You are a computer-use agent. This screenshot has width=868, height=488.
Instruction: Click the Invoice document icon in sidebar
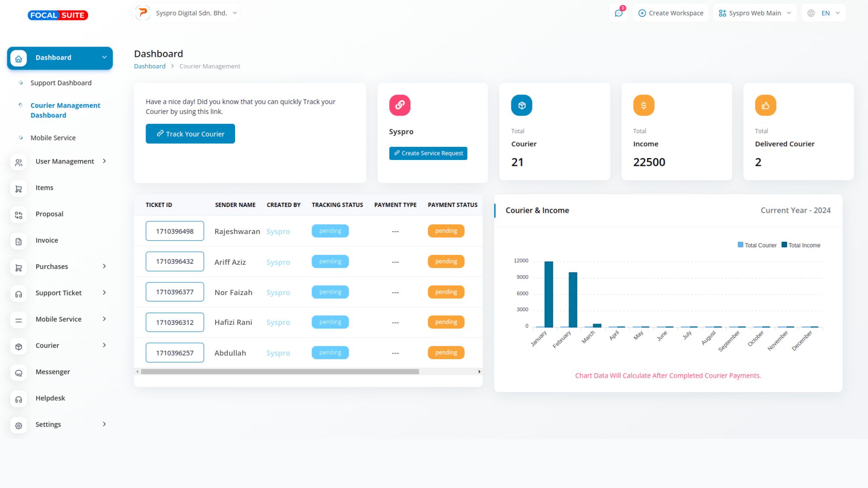point(19,241)
